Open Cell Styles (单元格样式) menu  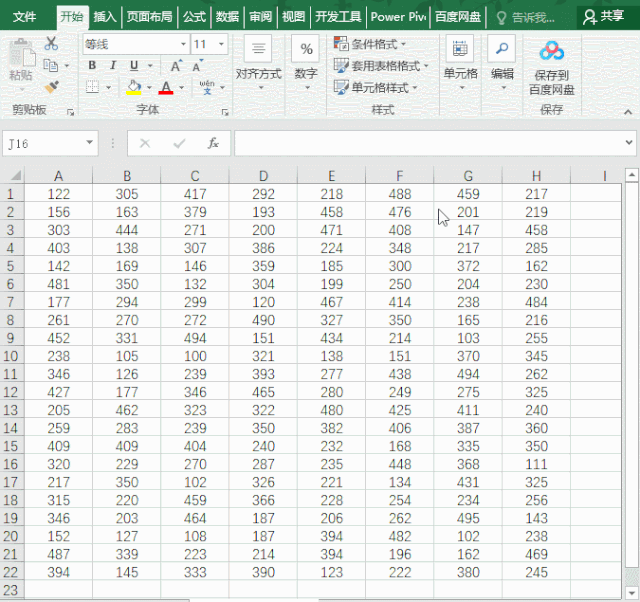[x=376, y=87]
